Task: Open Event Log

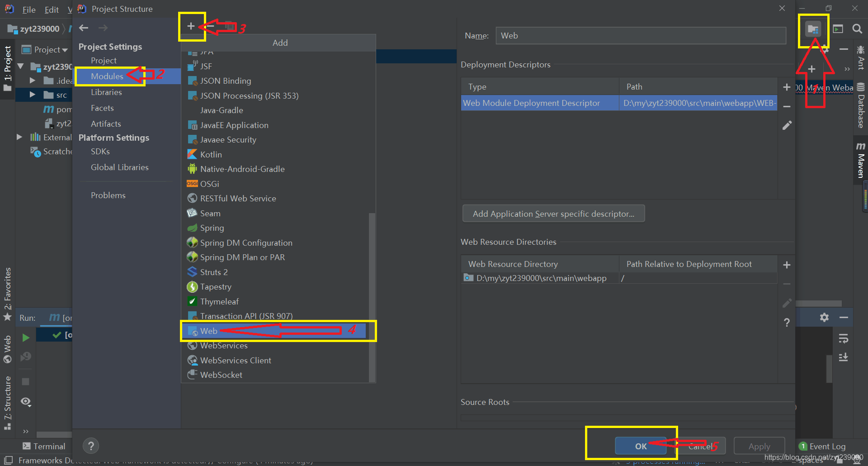Action: tap(822, 447)
